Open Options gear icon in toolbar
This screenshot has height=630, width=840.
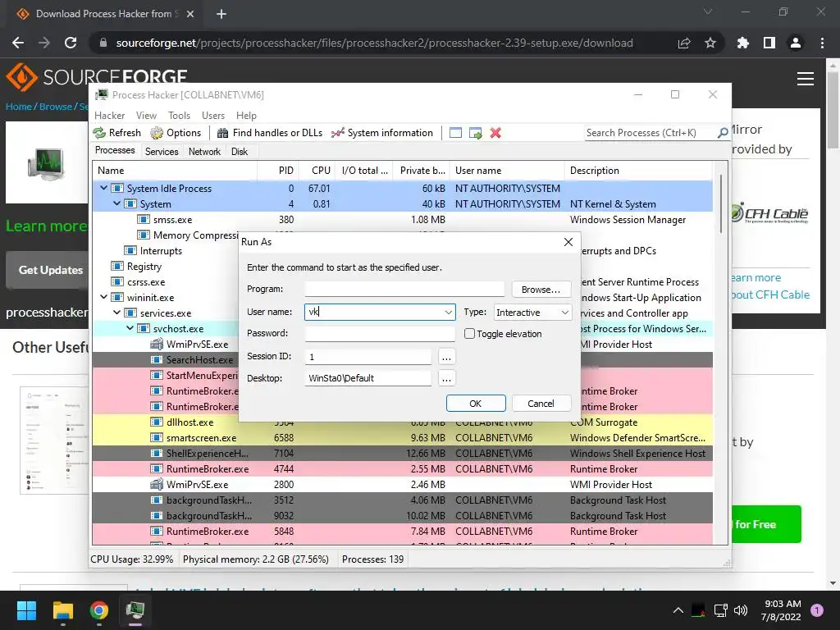coord(157,133)
